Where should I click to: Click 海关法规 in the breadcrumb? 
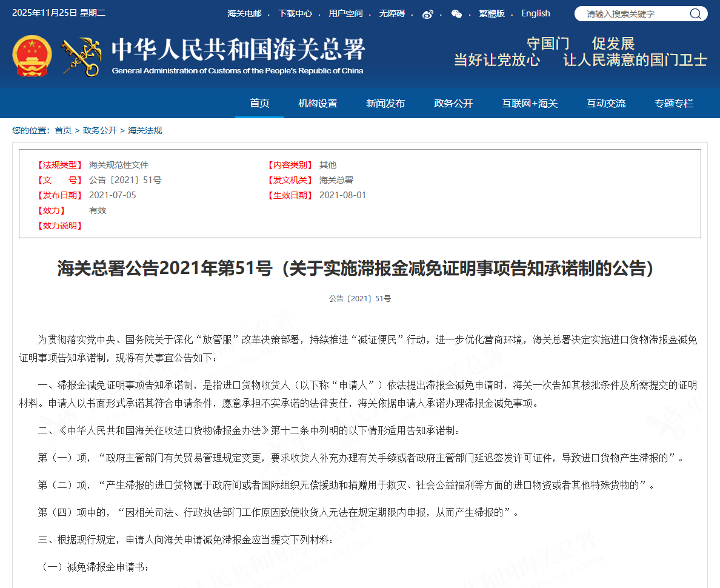(x=145, y=130)
